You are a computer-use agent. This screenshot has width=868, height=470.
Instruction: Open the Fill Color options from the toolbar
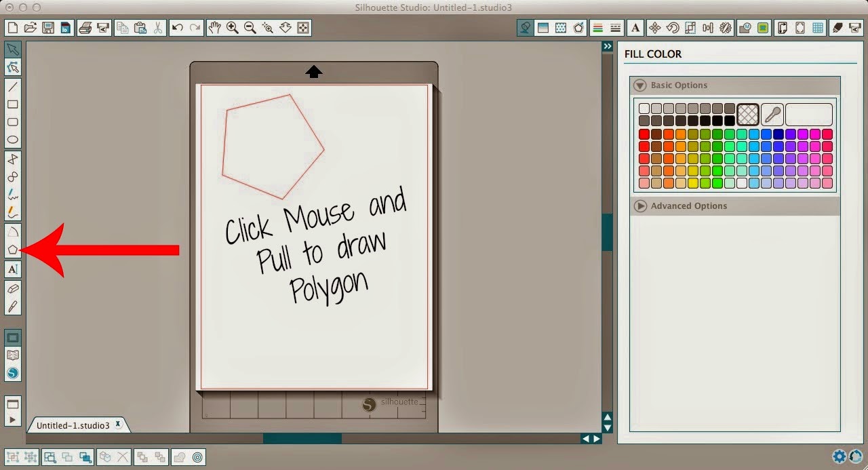[524, 28]
